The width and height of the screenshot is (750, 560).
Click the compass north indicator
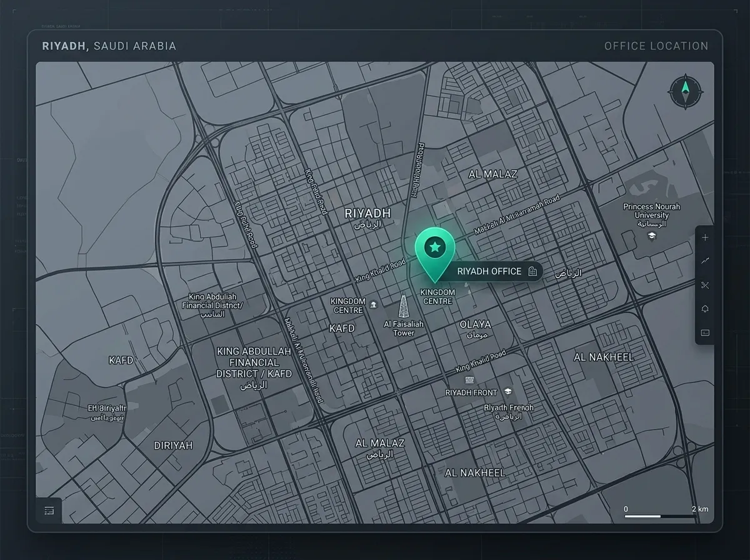pos(686,92)
